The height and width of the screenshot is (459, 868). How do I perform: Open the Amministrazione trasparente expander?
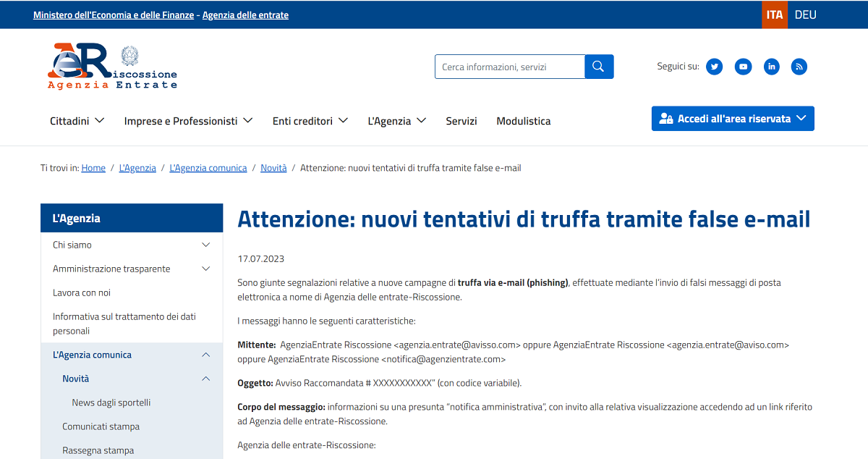(206, 269)
